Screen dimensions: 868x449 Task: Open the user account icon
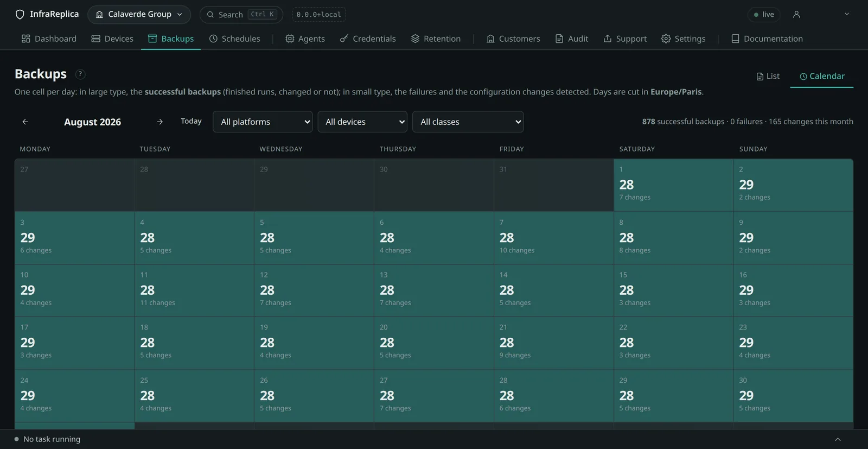(x=796, y=15)
